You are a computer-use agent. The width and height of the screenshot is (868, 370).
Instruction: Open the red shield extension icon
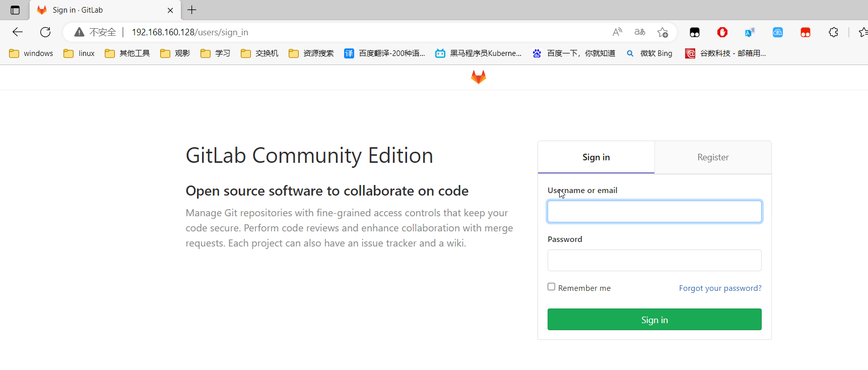click(x=722, y=32)
